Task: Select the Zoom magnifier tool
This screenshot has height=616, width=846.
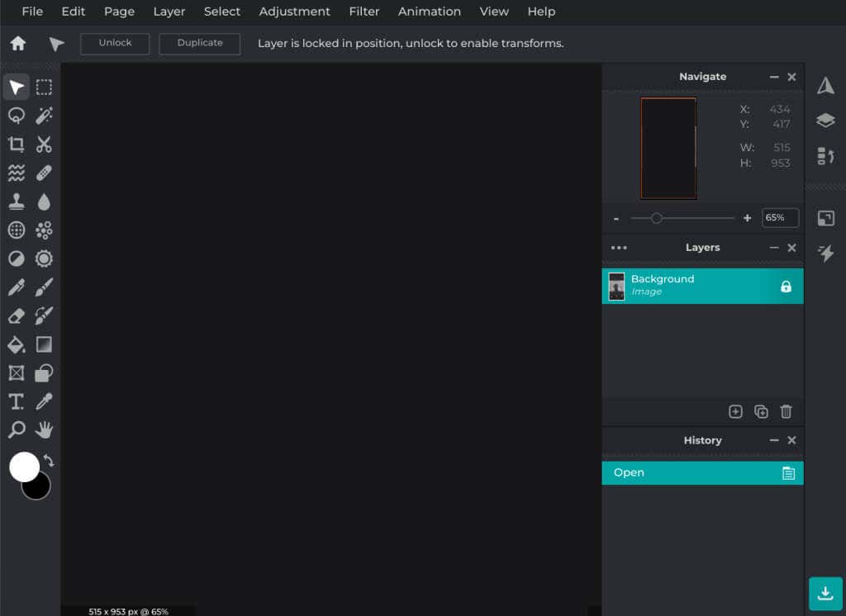Action: (x=17, y=430)
